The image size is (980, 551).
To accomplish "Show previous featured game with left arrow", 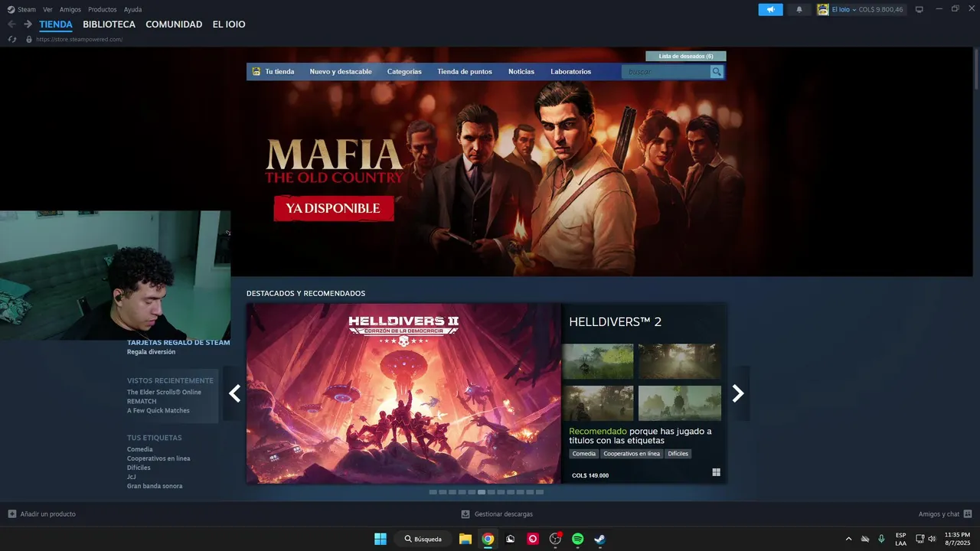I will click(235, 393).
